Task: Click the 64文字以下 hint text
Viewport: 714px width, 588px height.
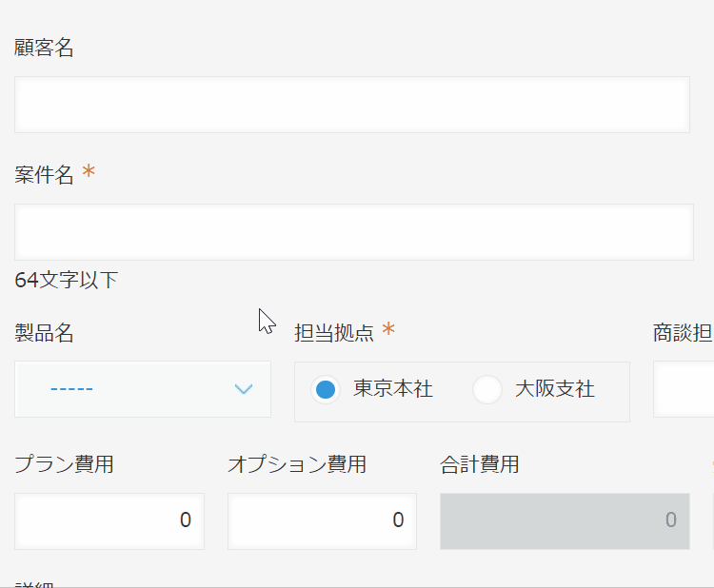Action: click(x=67, y=280)
